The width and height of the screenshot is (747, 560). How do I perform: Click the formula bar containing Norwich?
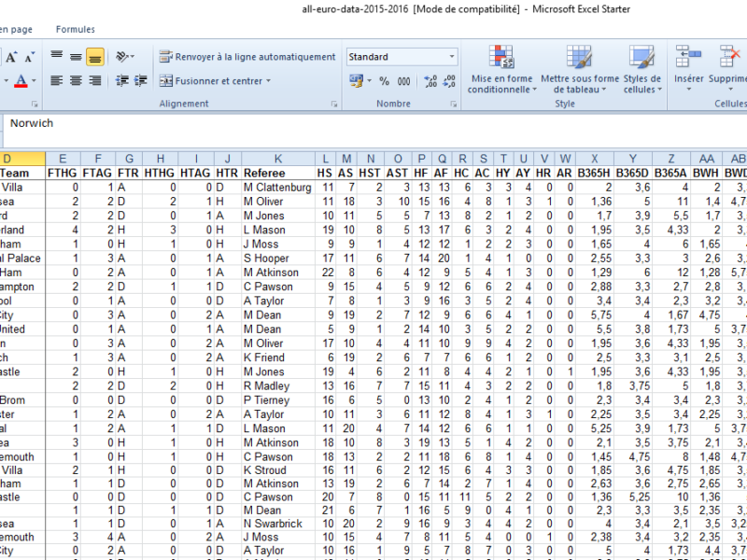pyautogui.click(x=373, y=123)
